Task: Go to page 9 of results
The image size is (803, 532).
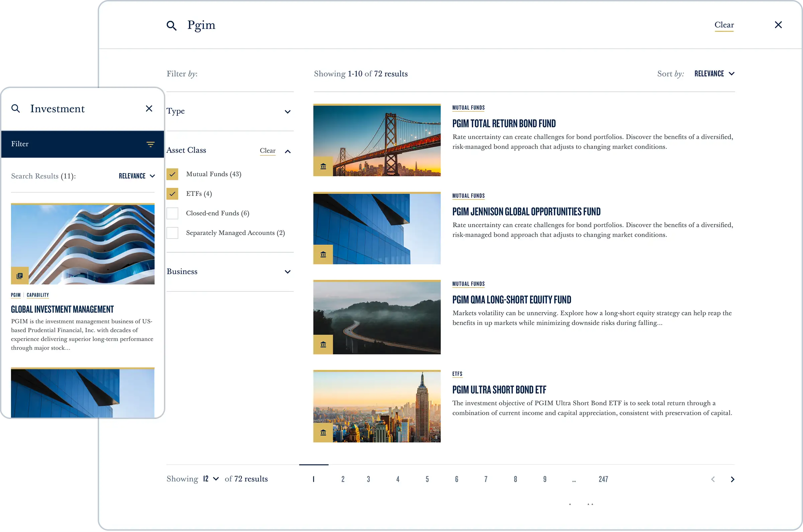Action: click(545, 480)
